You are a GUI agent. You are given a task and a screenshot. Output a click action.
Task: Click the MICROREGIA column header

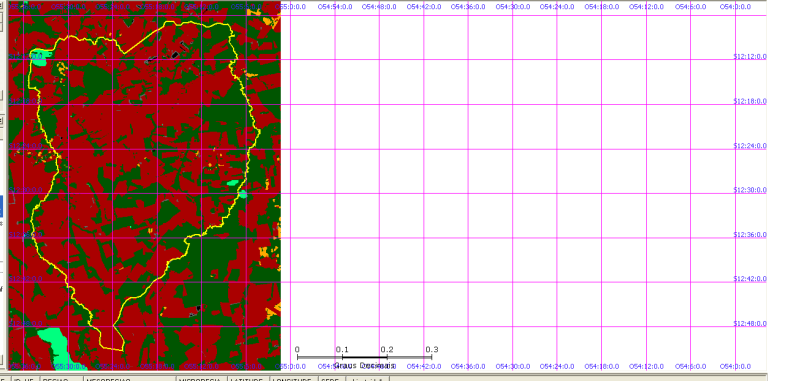pos(202,378)
